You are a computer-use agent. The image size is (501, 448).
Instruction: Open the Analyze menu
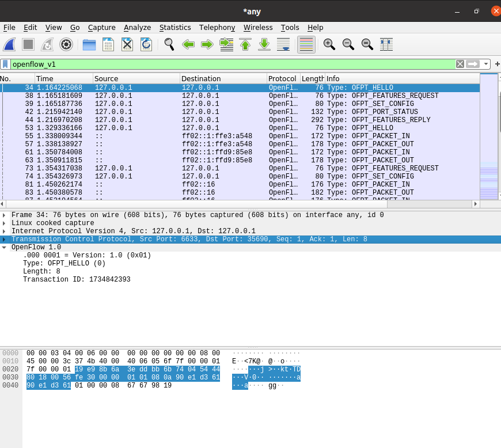pos(137,28)
